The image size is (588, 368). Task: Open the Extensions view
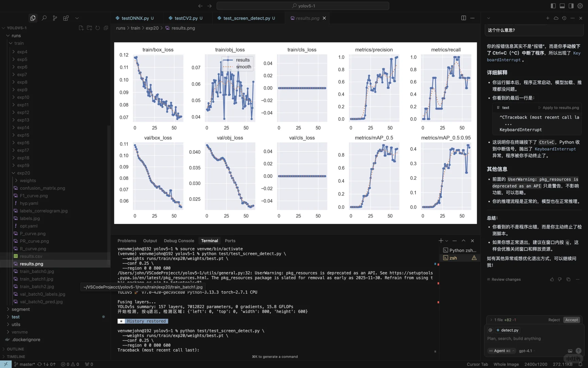click(66, 18)
